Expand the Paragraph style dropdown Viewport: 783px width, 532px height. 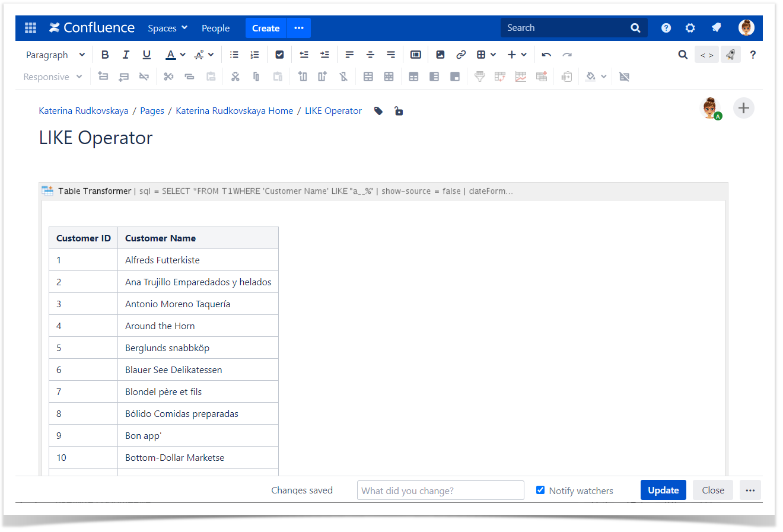(x=55, y=55)
